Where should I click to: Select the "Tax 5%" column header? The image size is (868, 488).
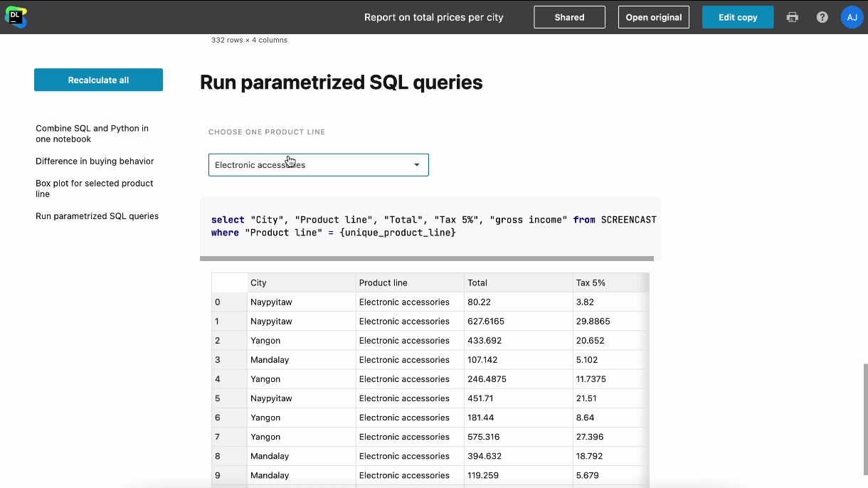610,282
